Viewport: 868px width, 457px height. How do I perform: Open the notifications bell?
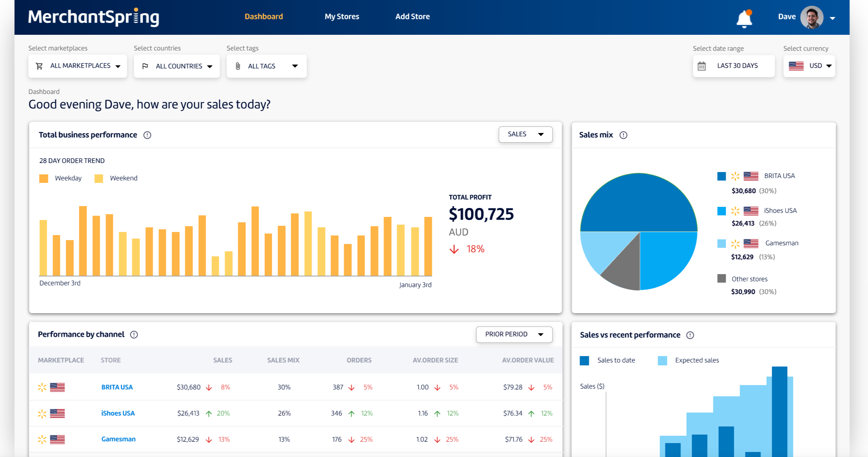744,18
